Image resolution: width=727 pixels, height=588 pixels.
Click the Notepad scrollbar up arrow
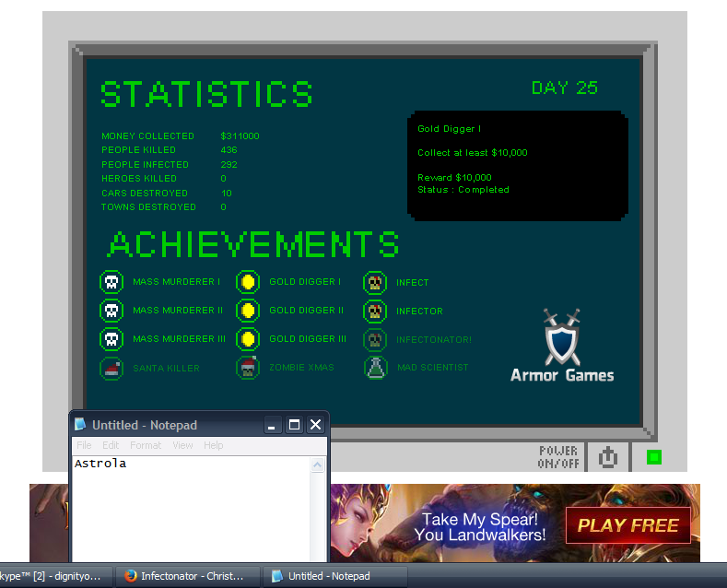318,465
